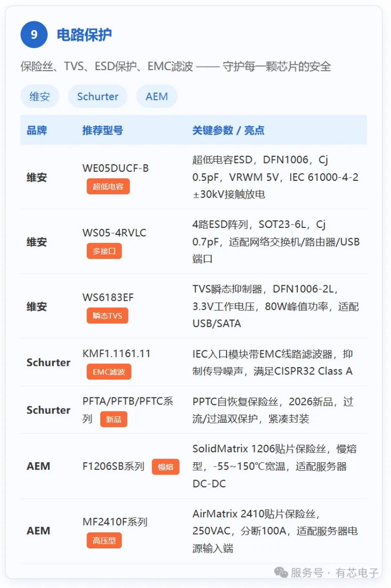The width and height of the screenshot is (391, 588).
Task: Click the 新品 orange badge
Action: click(x=114, y=419)
